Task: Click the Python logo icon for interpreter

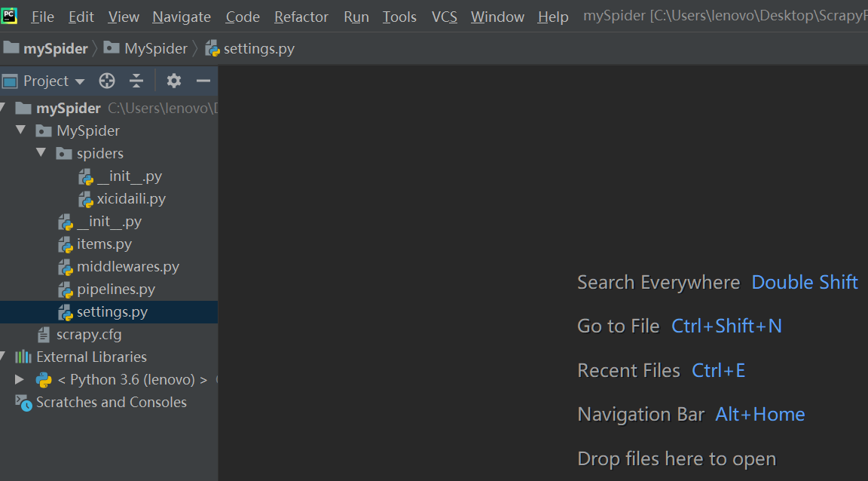Action: coord(44,380)
